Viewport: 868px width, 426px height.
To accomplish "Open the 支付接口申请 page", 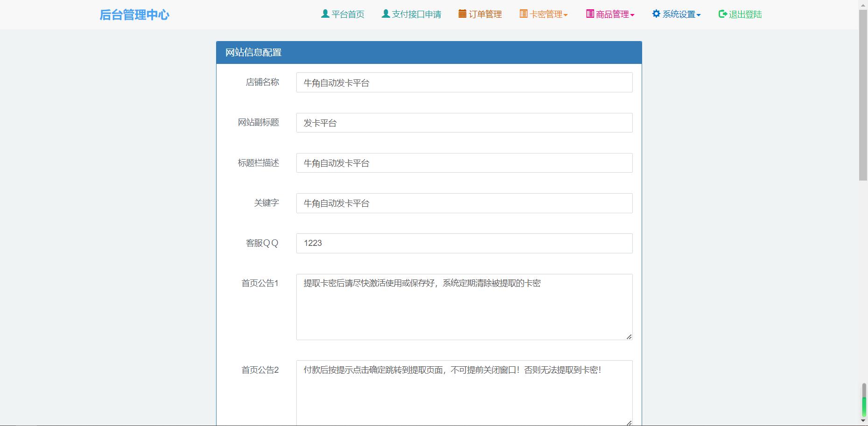I will click(415, 14).
